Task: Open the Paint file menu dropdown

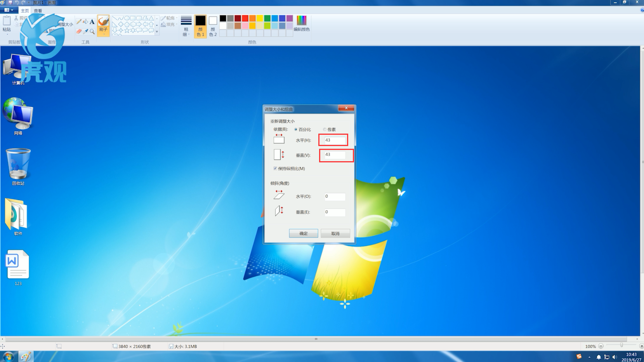Action: click(x=9, y=10)
